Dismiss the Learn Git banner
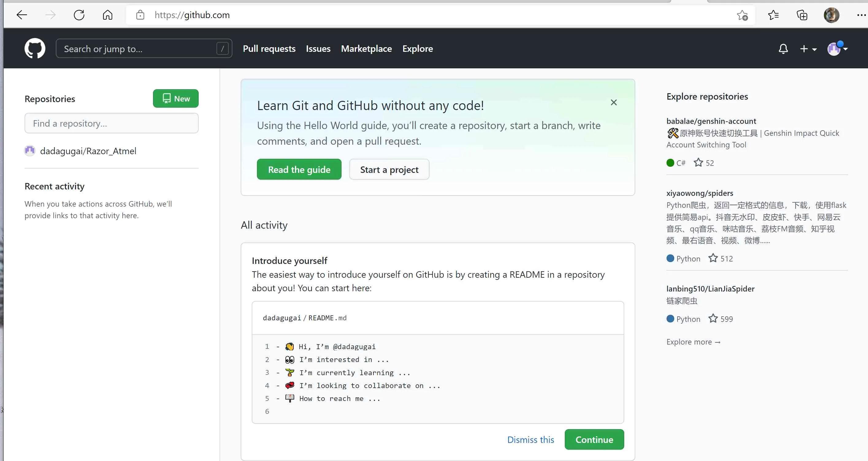 [x=614, y=102]
